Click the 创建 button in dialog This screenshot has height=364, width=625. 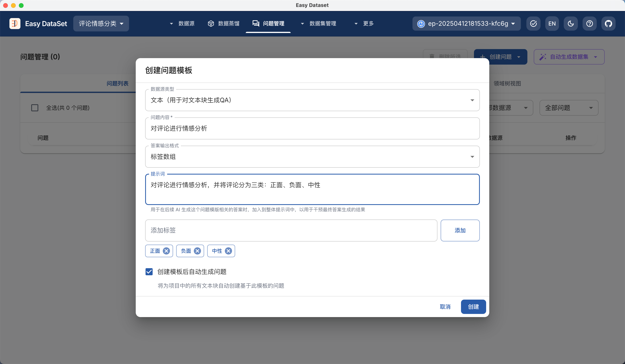click(473, 307)
